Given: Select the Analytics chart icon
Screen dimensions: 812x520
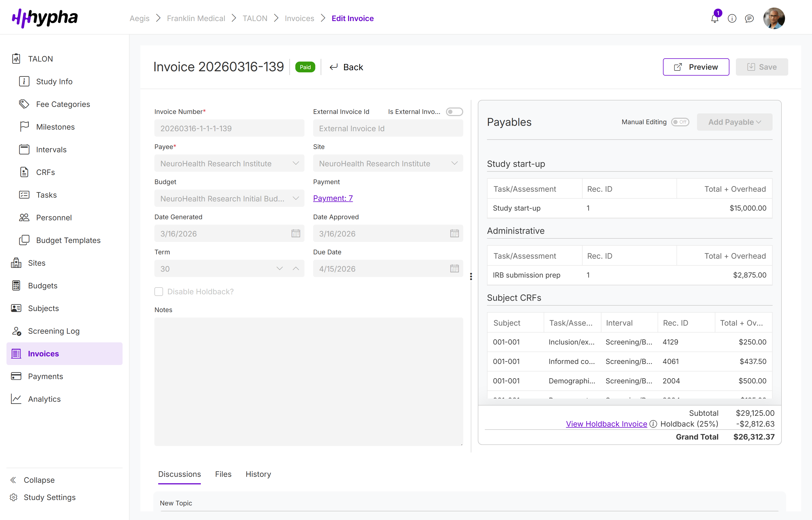Looking at the screenshot, I should 16,399.
